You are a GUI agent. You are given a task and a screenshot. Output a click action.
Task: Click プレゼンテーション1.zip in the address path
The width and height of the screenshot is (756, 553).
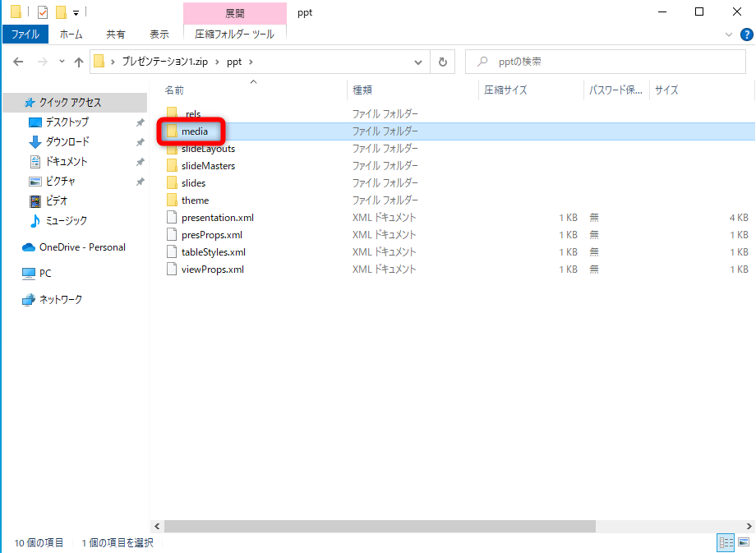[165, 62]
